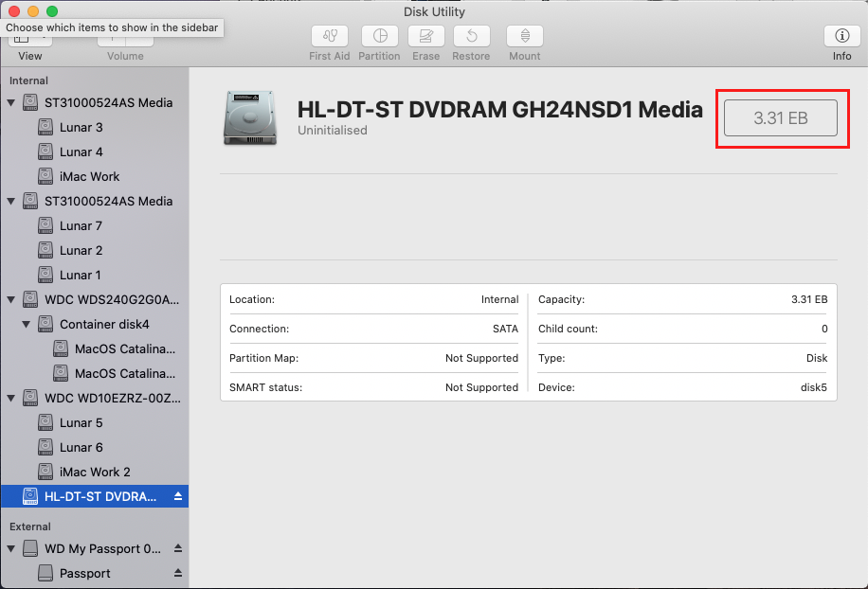This screenshot has height=589, width=868.
Task: Mount the selected disk via the Mount icon
Action: point(524,37)
